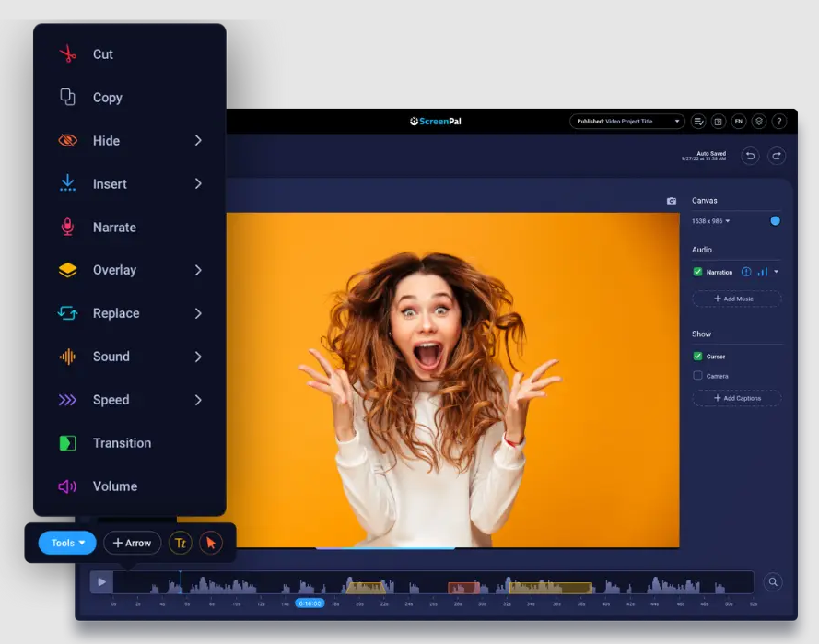Disable the Cursor show checkbox

tap(697, 357)
